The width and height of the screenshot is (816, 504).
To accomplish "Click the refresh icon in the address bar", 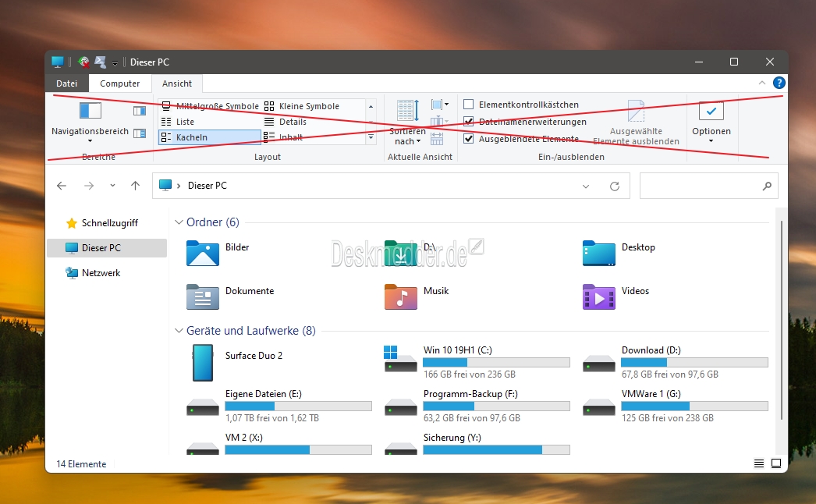I will click(x=615, y=186).
